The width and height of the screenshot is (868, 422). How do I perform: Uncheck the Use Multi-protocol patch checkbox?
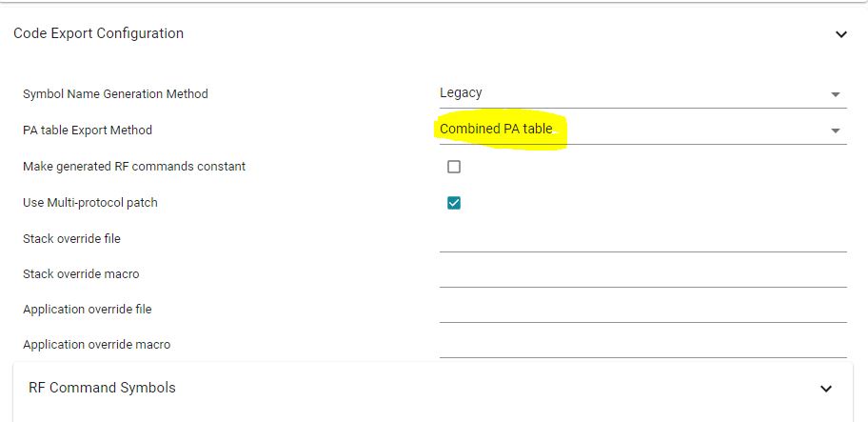(x=454, y=203)
